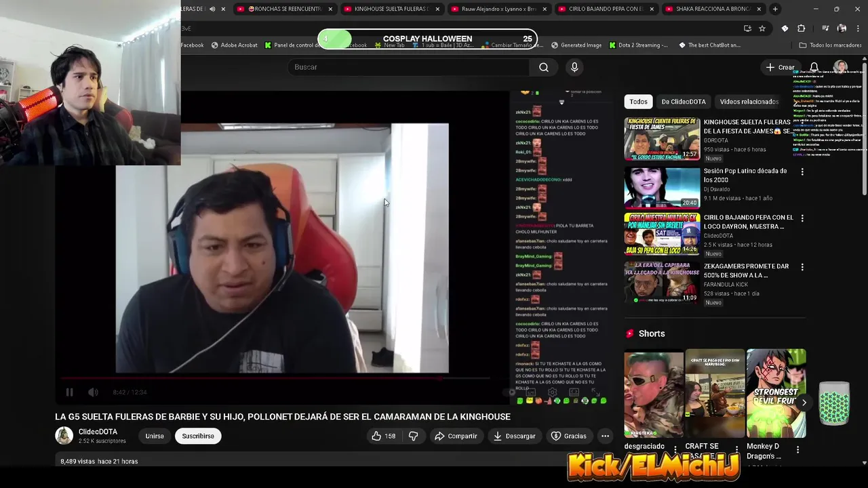Open ClidecDOTA channel name link
Viewport: 868px width, 488px height.
(x=98, y=432)
